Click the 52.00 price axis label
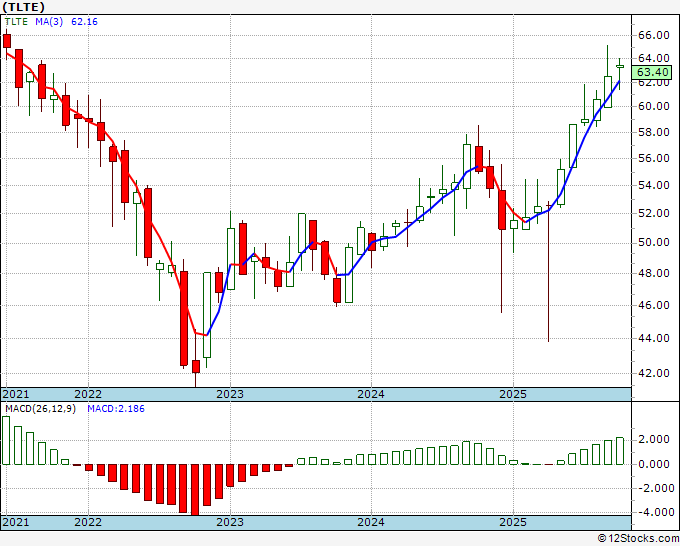 pyautogui.click(x=654, y=213)
